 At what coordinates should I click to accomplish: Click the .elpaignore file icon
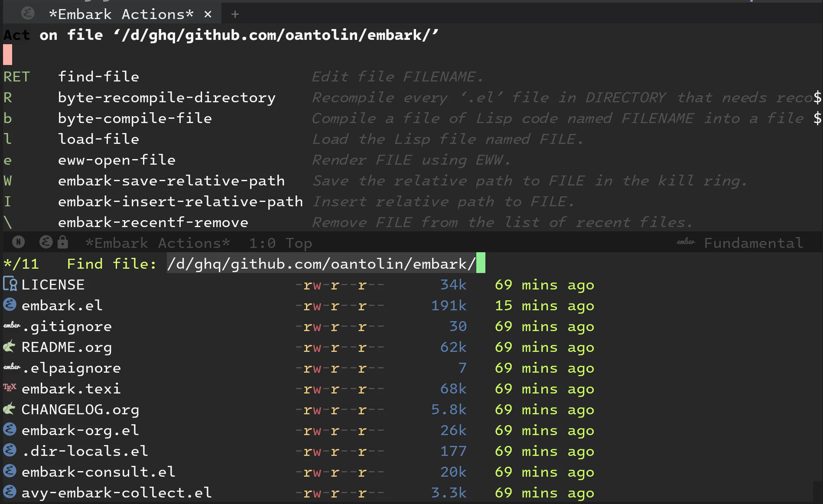click(12, 367)
